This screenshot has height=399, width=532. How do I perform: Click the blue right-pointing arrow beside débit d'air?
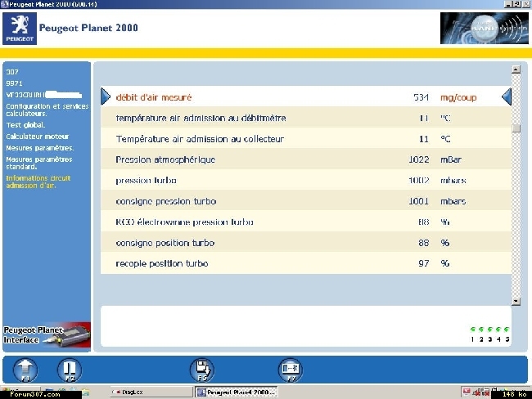pos(106,96)
